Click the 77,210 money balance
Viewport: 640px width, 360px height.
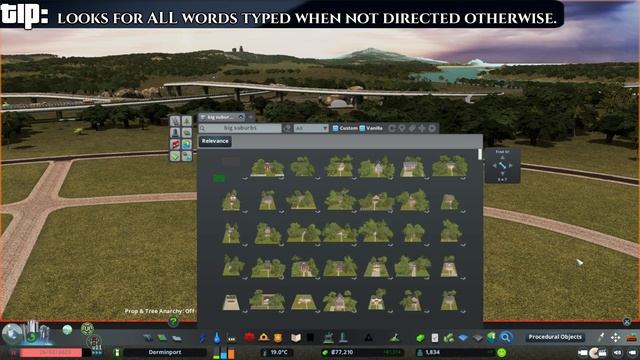342,352
